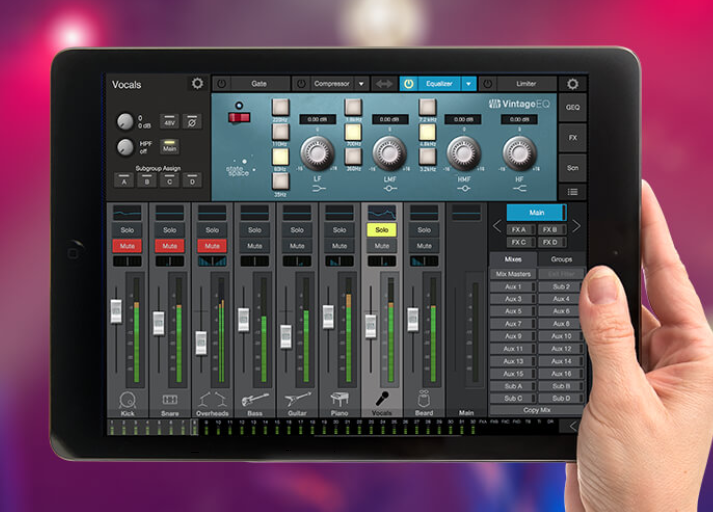
Task: Unmute the Overheads channel
Action: pyautogui.click(x=212, y=246)
